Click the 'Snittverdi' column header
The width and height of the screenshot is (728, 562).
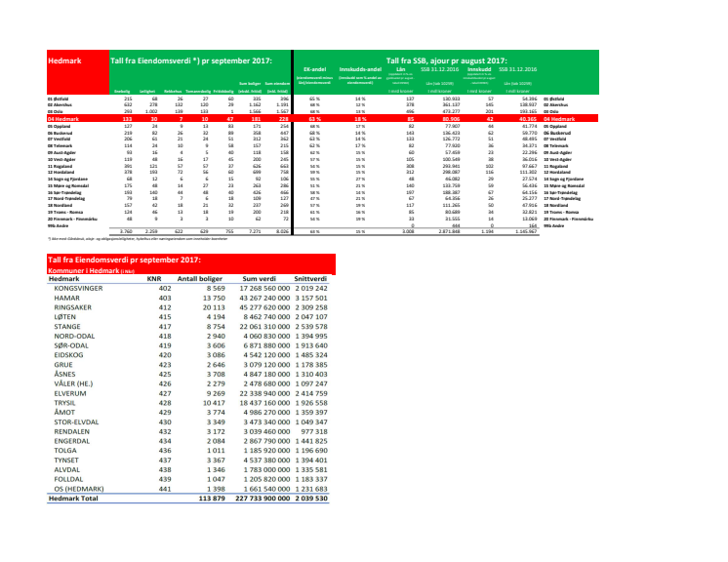310,279
